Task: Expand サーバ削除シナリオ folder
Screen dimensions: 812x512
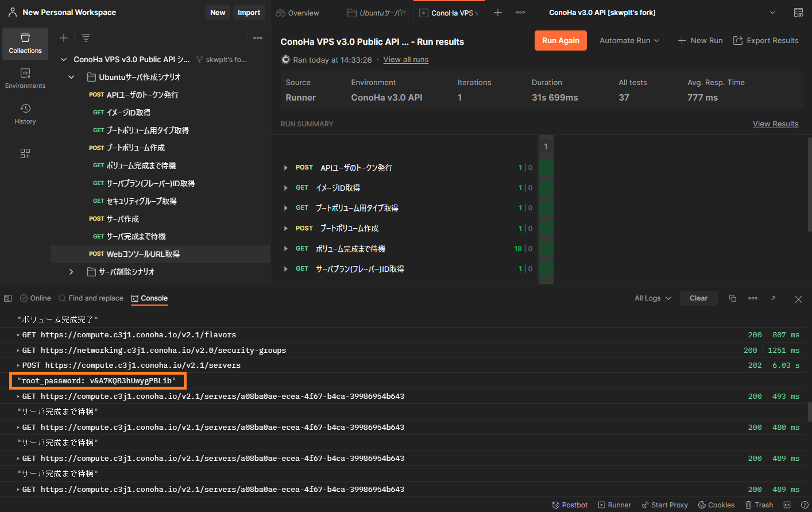Action: click(71, 272)
